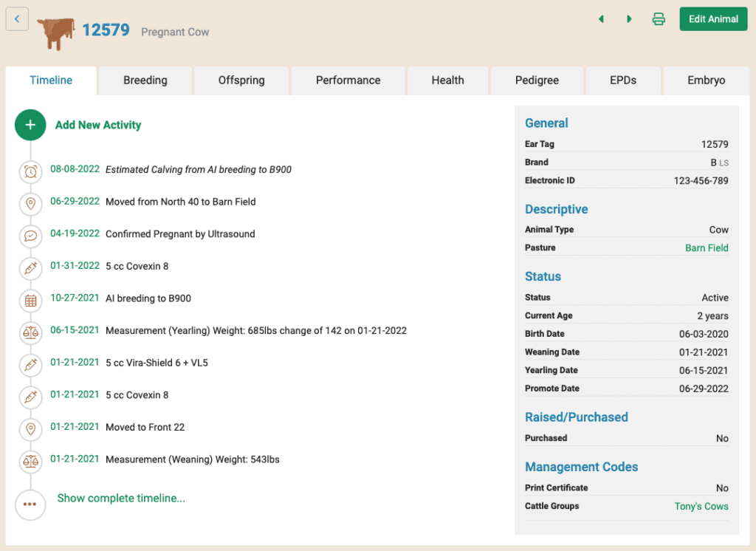Open the printer icon in the header
Viewport: 756px width, 551px height.
point(658,18)
